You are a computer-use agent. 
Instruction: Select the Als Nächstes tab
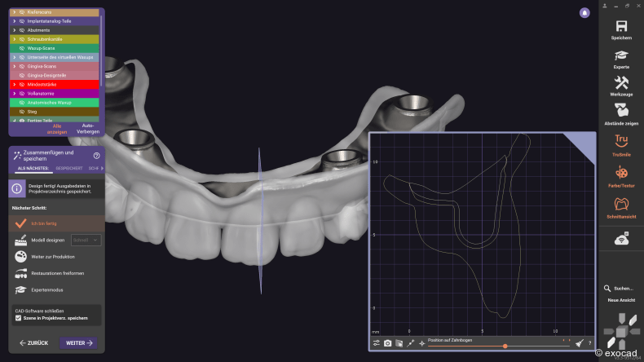(x=33, y=168)
